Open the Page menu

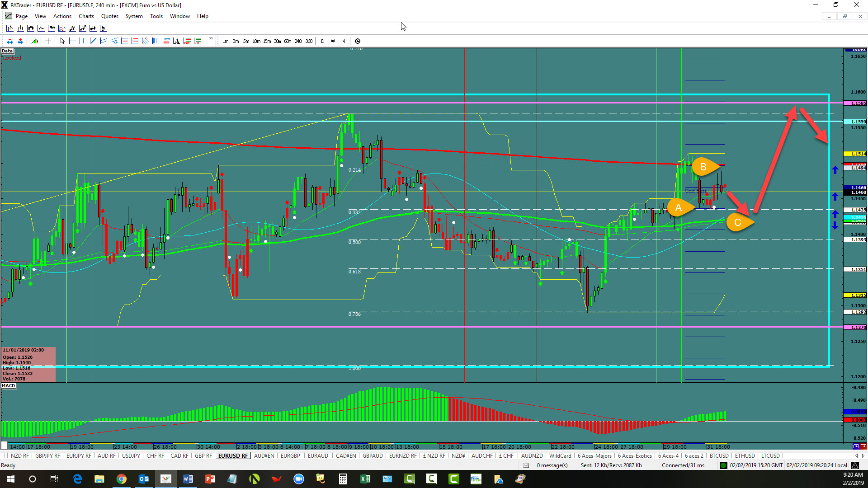pyautogui.click(x=21, y=16)
